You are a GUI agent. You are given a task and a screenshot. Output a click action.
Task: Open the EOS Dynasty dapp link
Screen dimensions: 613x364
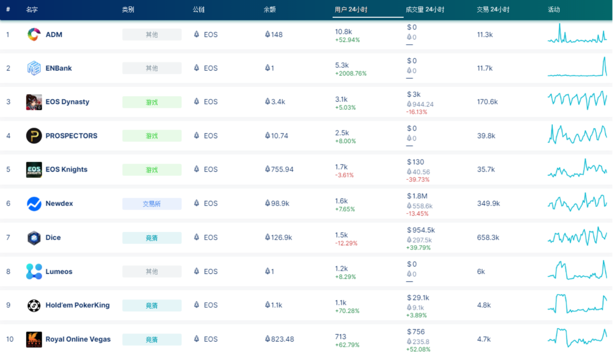pos(67,102)
